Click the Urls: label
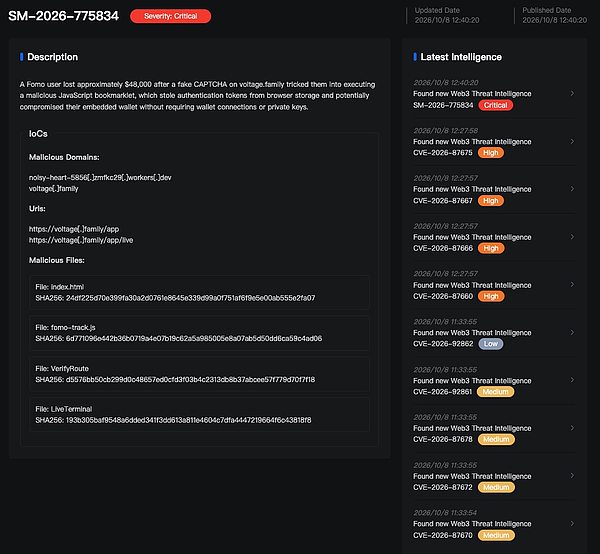The image size is (600, 554). (37, 209)
